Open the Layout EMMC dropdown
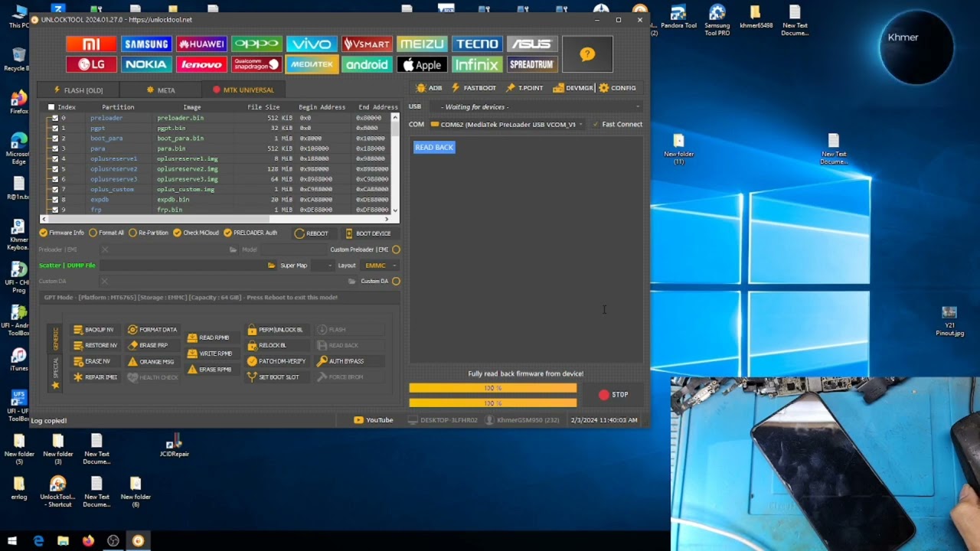This screenshot has width=980, height=551. point(380,266)
